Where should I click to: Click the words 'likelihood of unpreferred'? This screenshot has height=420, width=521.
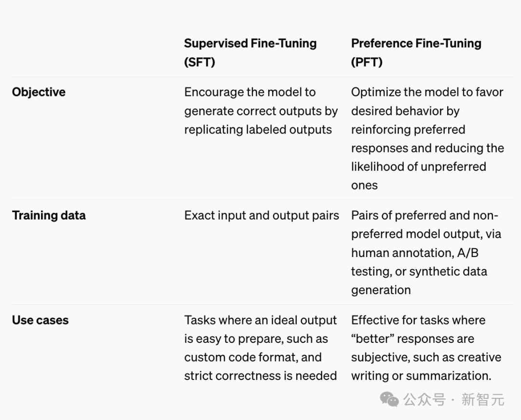pyautogui.click(x=418, y=167)
